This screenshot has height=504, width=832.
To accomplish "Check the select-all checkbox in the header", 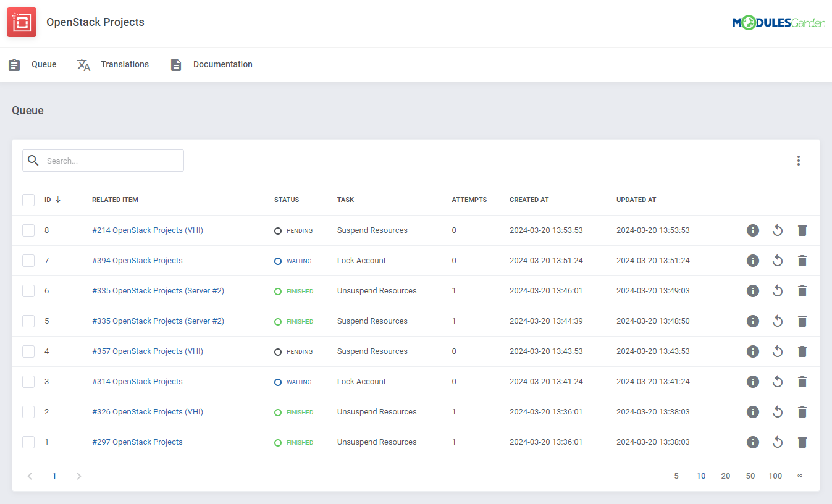I will click(x=28, y=199).
